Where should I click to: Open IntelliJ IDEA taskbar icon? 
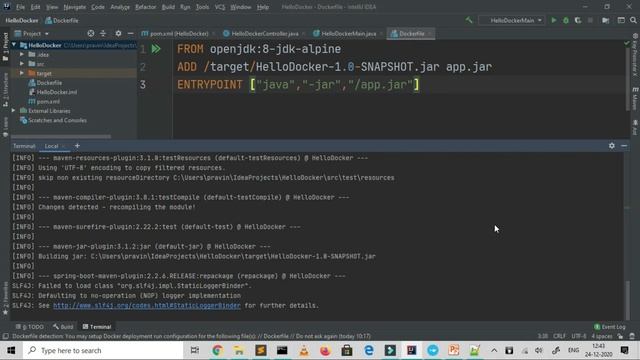411,350
